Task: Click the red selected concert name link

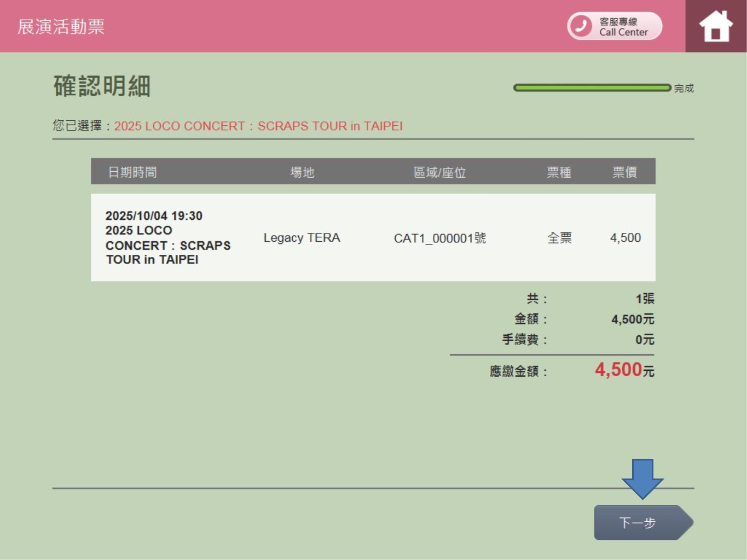Action: (258, 126)
